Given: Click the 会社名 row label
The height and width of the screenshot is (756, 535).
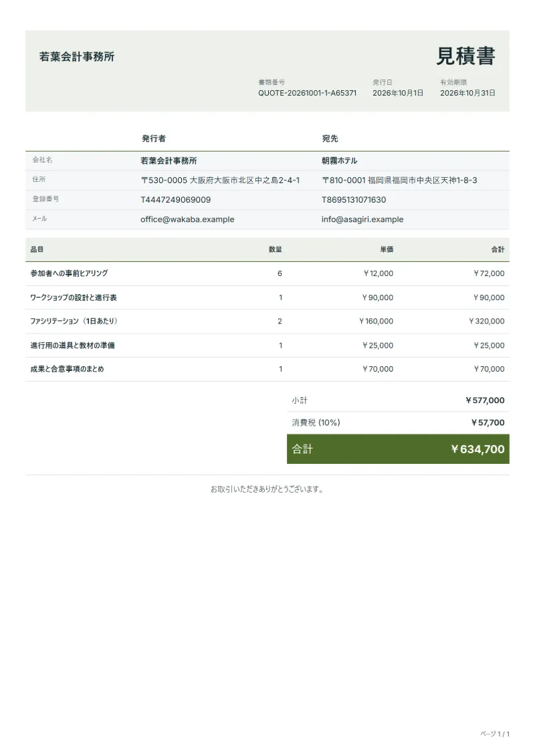Looking at the screenshot, I should [42, 160].
